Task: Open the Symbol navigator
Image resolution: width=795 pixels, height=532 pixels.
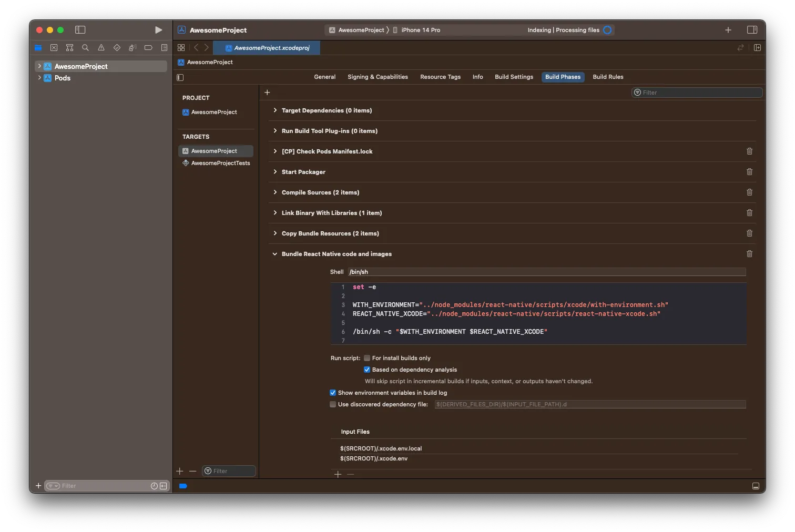Action: coord(69,48)
